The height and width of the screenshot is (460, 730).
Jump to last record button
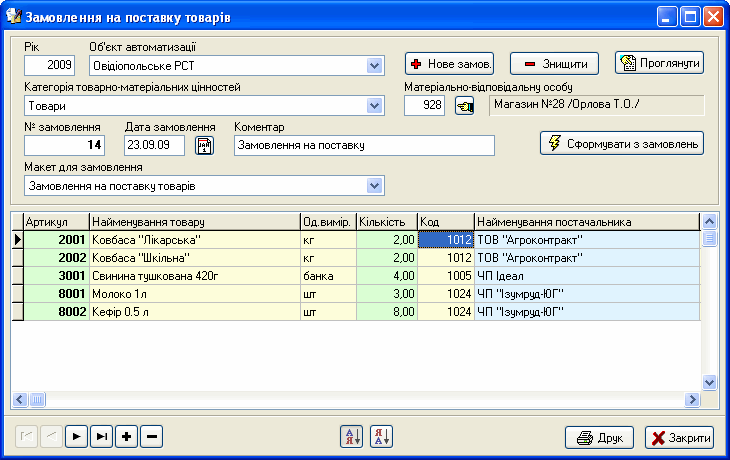(101, 437)
